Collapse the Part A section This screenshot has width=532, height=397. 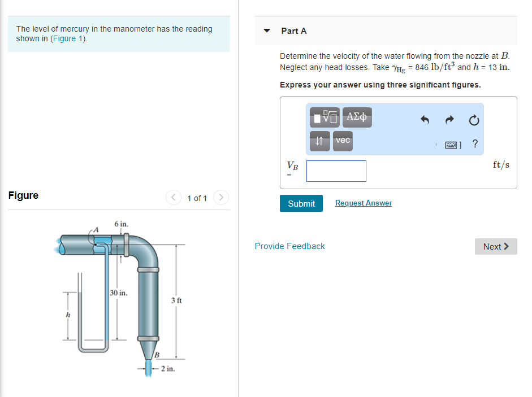tap(266, 31)
